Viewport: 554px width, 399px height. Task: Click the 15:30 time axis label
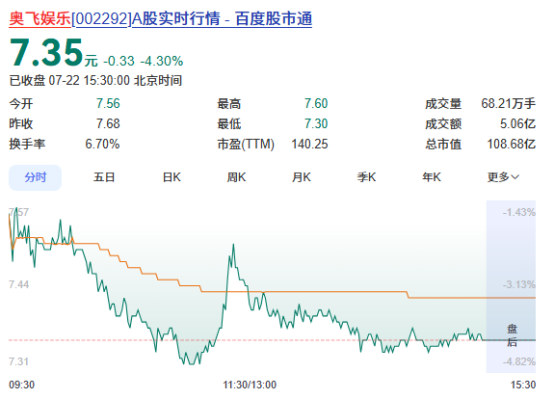(523, 385)
